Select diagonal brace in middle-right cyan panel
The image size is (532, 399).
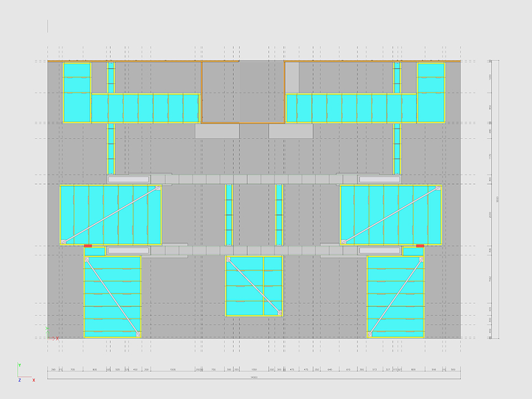tap(391, 214)
